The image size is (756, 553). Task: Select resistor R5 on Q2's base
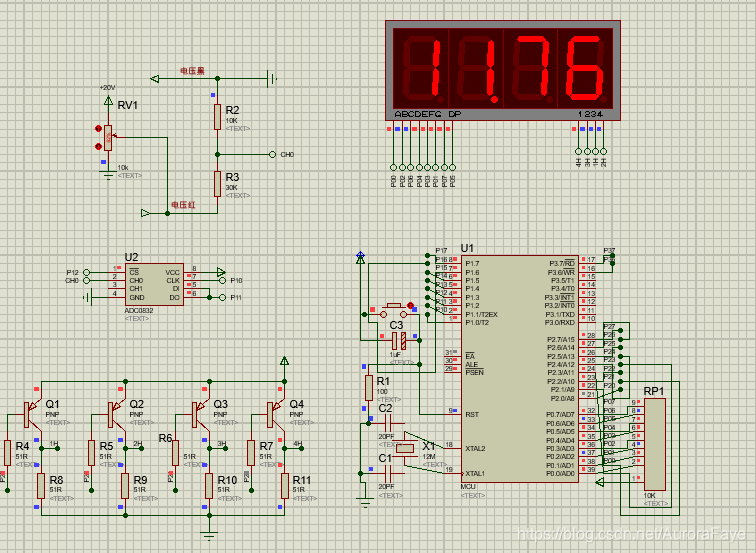91,452
